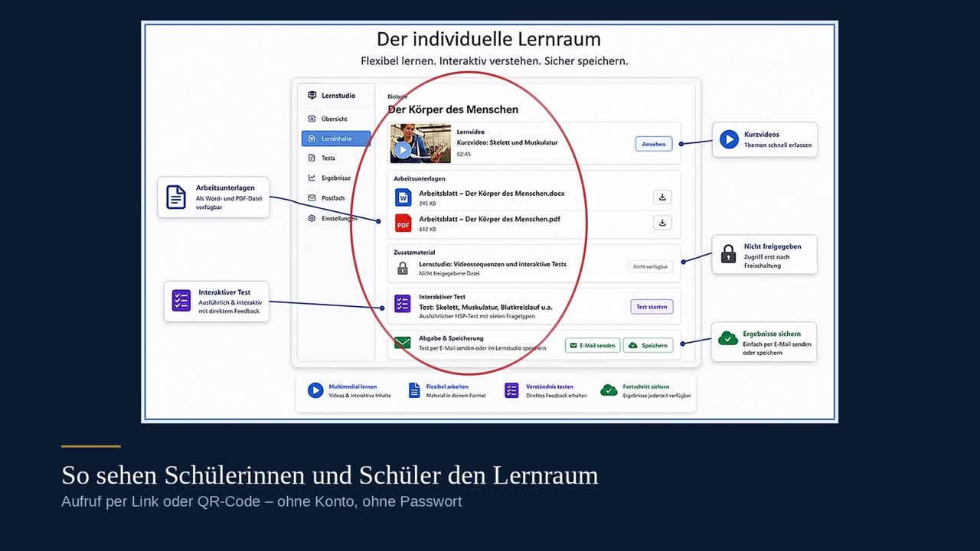This screenshot has width=980, height=551.
Task: Click the Ansehen button for the Kurzvideo
Action: pyautogui.click(x=654, y=144)
